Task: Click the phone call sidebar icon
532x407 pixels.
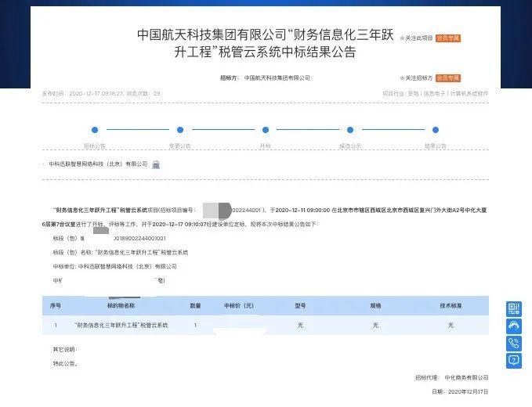Action: (x=514, y=344)
